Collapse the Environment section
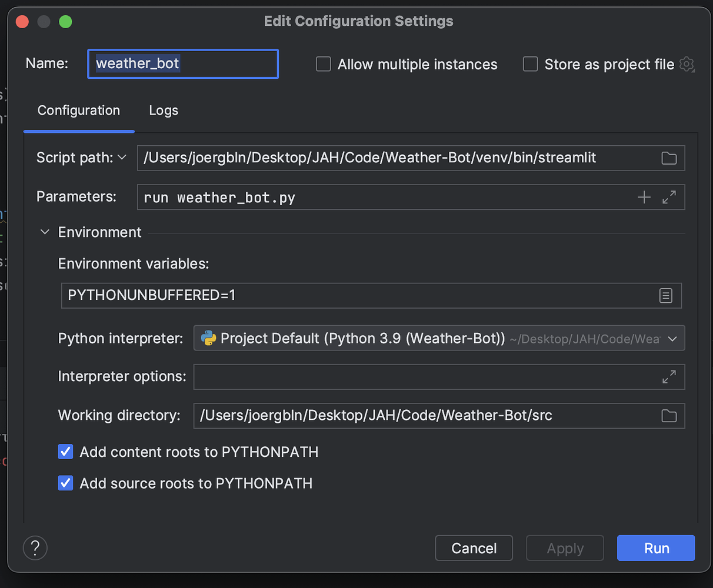The height and width of the screenshot is (588, 713). pos(44,232)
